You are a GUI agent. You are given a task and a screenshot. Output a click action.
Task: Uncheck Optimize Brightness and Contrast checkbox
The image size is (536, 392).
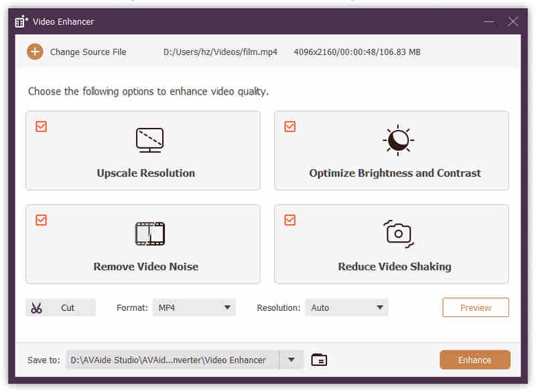pos(290,127)
